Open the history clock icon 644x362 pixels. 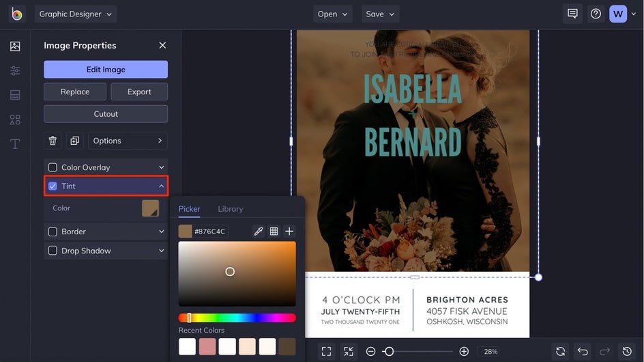click(627, 351)
